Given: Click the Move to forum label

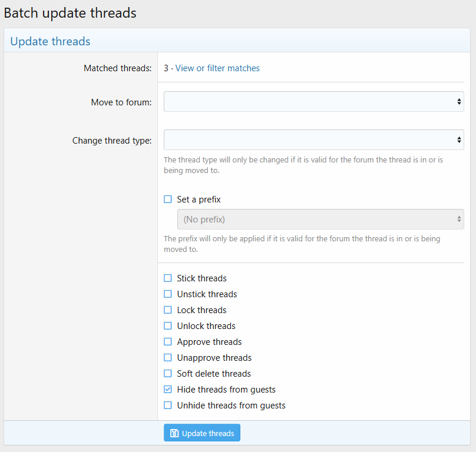Looking at the screenshot, I should [x=121, y=102].
